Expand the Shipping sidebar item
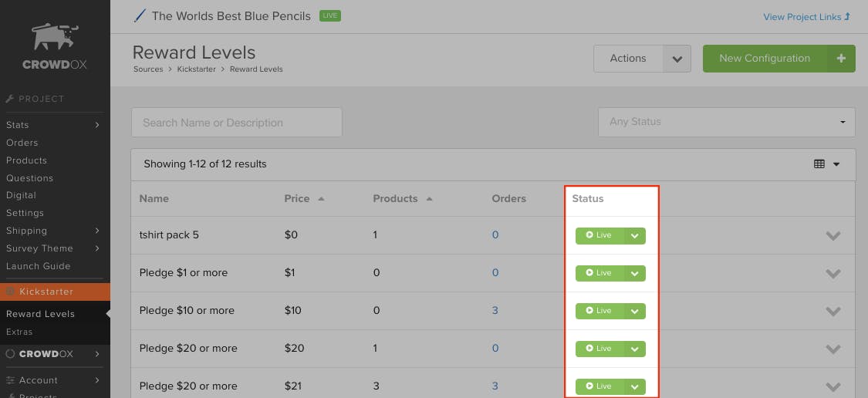 tap(53, 231)
